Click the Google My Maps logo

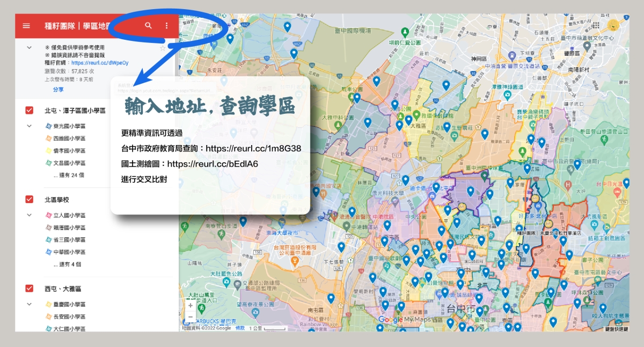(x=405, y=320)
